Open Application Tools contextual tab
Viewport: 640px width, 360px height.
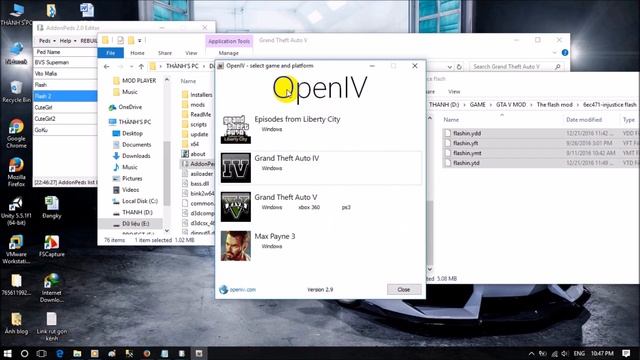pyautogui.click(x=229, y=41)
